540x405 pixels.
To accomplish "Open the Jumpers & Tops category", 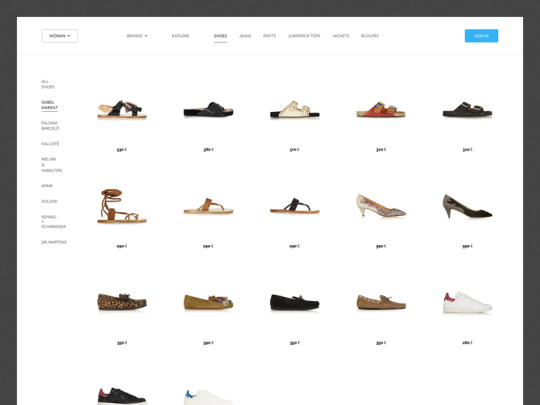I will coord(304,36).
